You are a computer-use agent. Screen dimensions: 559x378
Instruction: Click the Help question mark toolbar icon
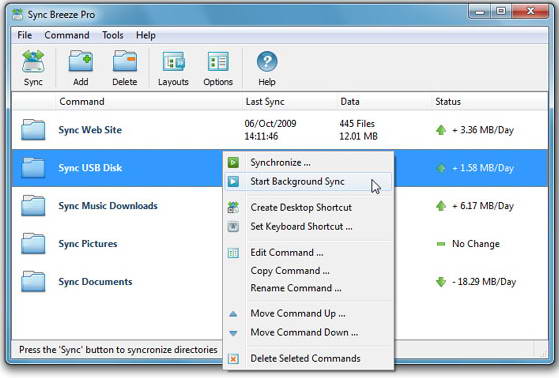tap(267, 61)
